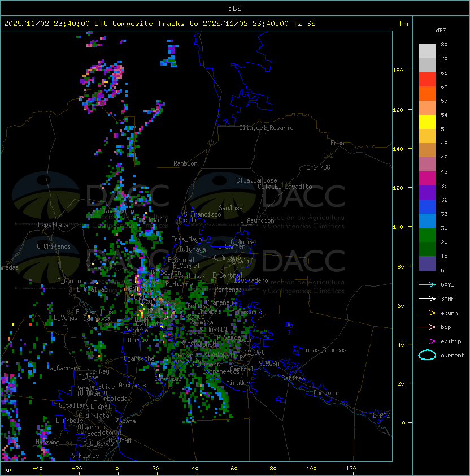Click the Agrelo place label
Screen dimensions: 470x476
(x=138, y=340)
